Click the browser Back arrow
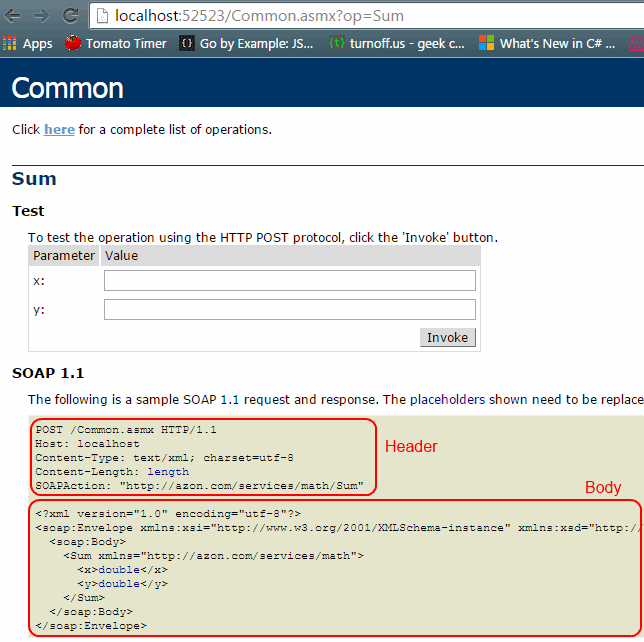This screenshot has width=644, height=642. [x=13, y=16]
